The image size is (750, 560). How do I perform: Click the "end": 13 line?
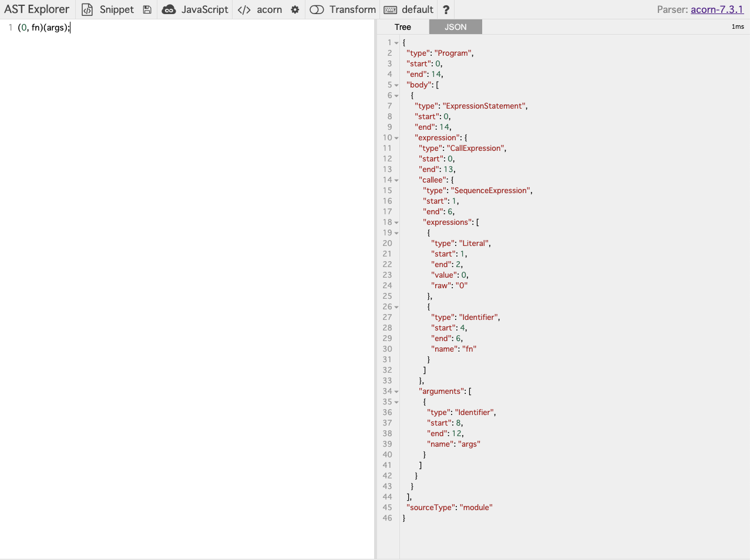tap(437, 169)
